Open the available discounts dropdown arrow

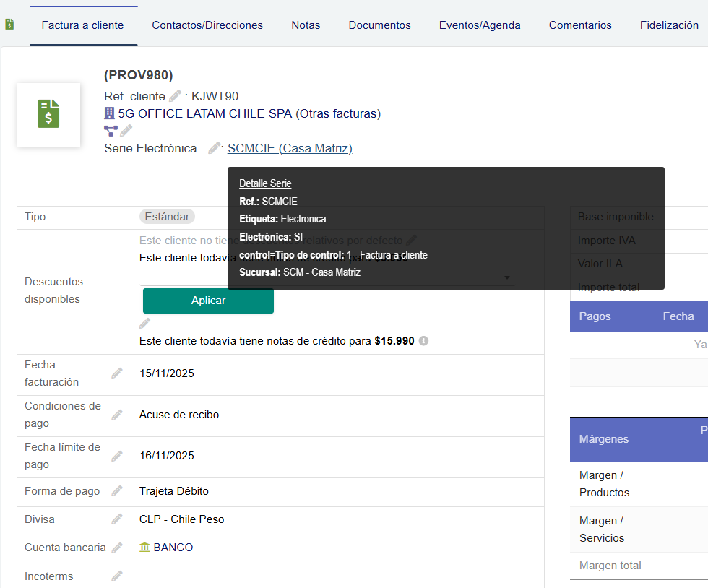[x=507, y=277]
